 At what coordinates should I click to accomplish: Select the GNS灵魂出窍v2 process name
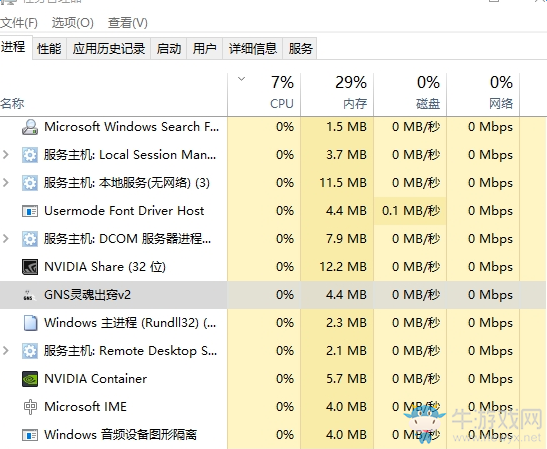87,295
